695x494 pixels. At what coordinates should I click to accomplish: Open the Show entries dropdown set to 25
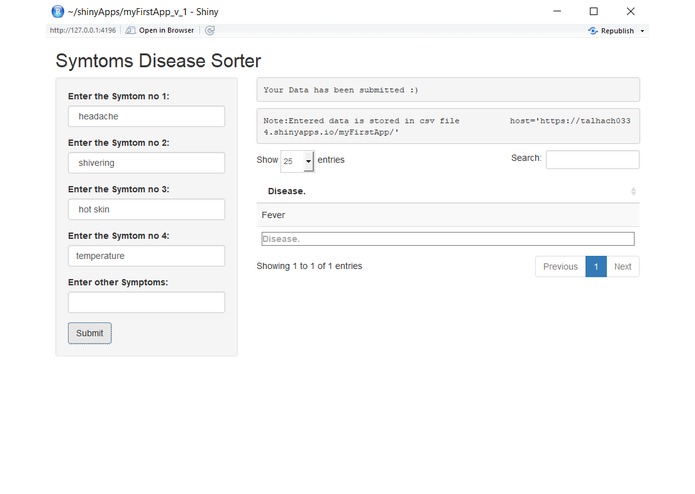[x=297, y=161]
